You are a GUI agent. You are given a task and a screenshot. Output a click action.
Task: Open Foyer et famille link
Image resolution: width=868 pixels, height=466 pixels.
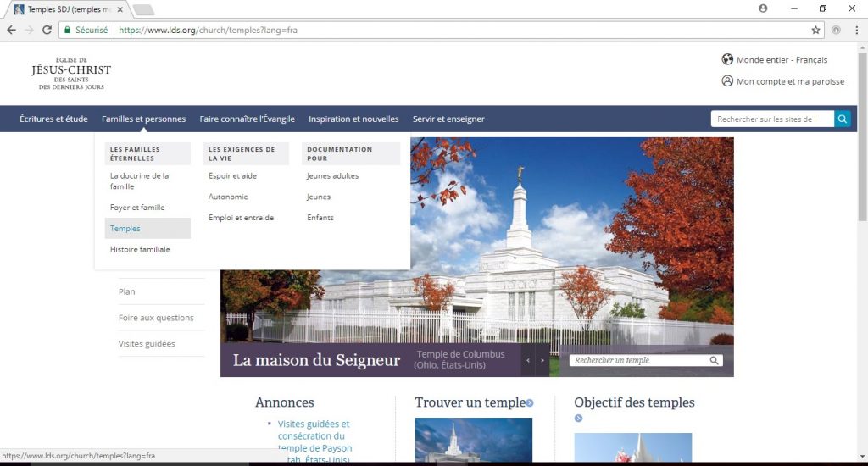(137, 208)
